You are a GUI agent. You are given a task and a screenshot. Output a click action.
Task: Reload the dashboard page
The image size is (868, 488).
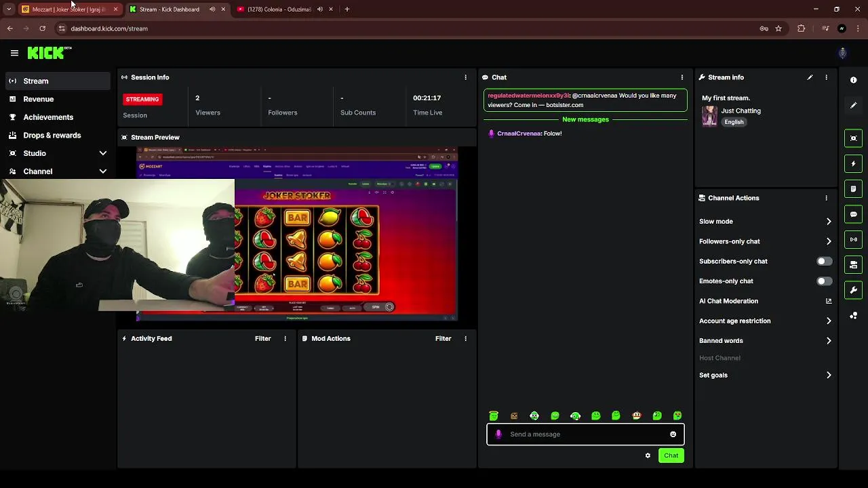(42, 28)
